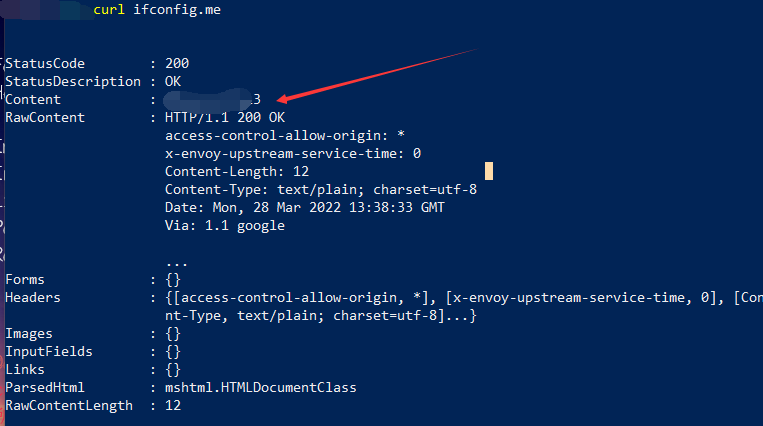The height and width of the screenshot is (426, 763).
Task: Click the blurred Content IP address value
Action: pos(212,100)
